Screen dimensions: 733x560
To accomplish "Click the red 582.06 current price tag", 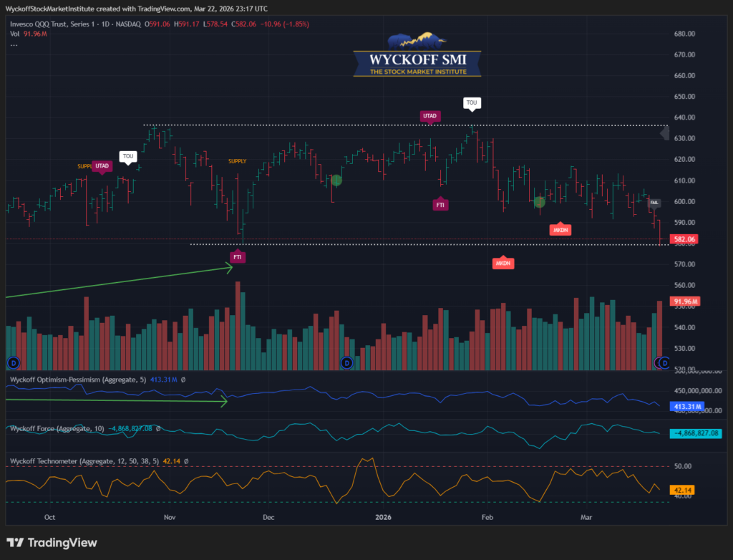I will point(686,239).
